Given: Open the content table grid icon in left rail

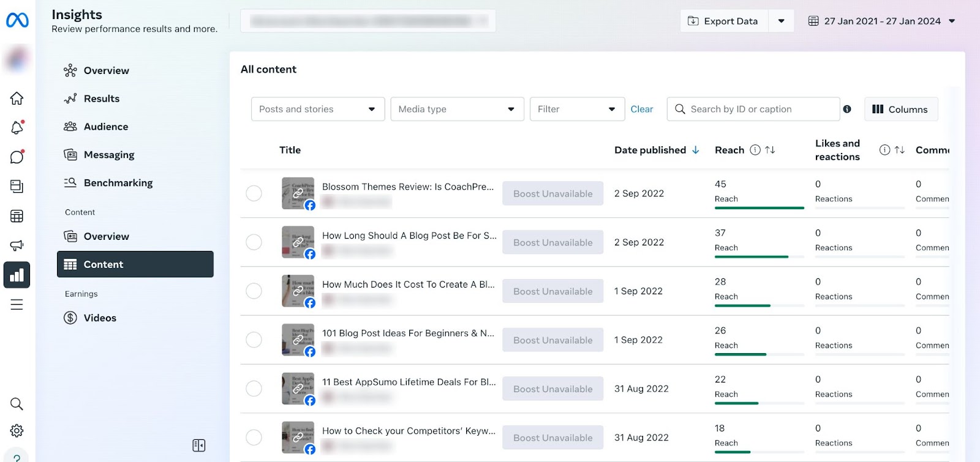Looking at the screenshot, I should click(x=17, y=216).
